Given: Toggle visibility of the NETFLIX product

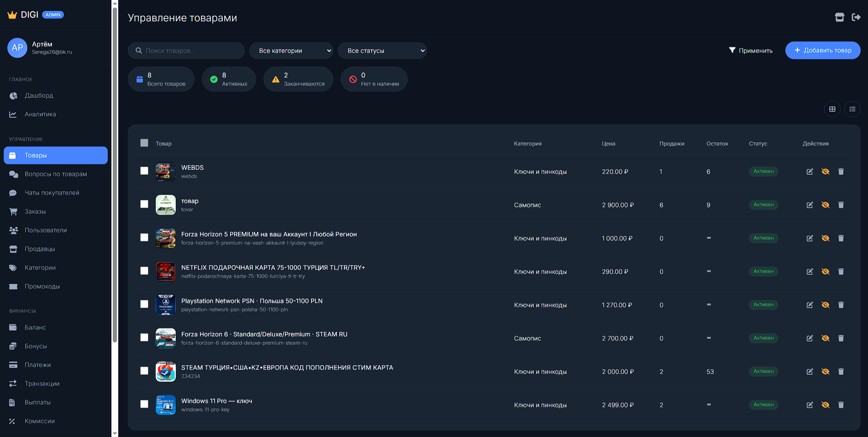Looking at the screenshot, I should (825, 272).
